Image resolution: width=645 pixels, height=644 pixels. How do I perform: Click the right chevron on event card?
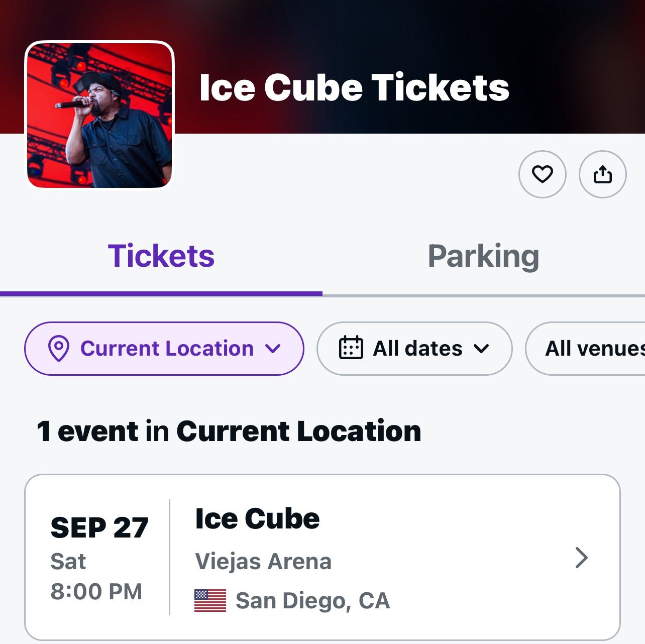coord(581,558)
